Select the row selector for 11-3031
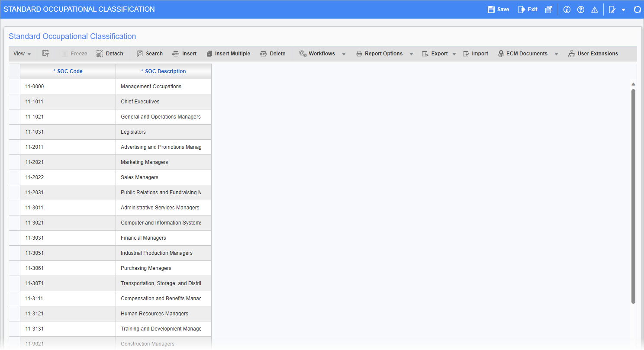Viewport: 644px width, 350px height. (14, 238)
